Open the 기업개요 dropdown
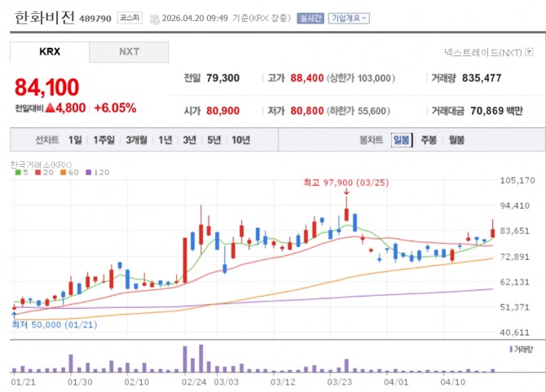546x392 pixels. click(349, 18)
